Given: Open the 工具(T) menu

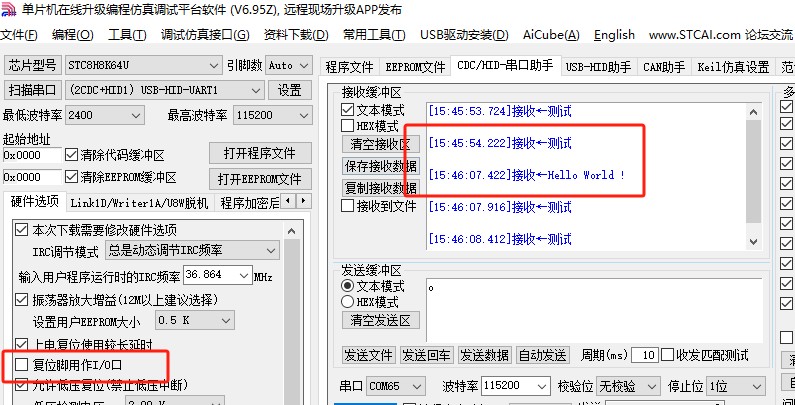Looking at the screenshot, I should coord(127,35).
